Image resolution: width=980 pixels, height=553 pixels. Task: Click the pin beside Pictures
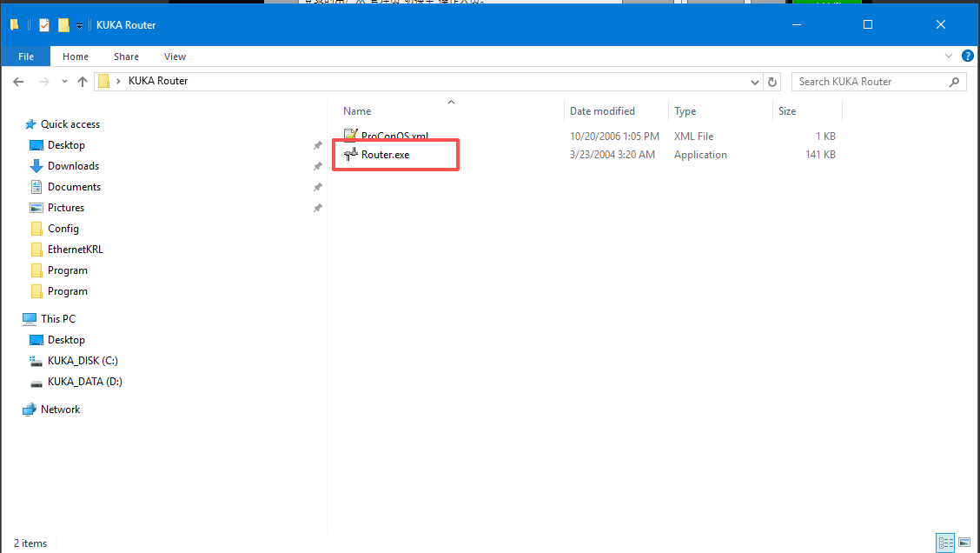pyautogui.click(x=317, y=208)
